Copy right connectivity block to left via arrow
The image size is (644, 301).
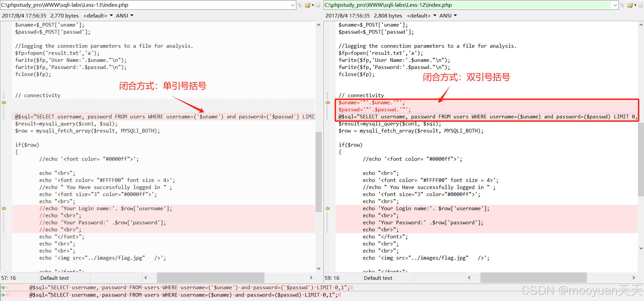click(x=328, y=103)
